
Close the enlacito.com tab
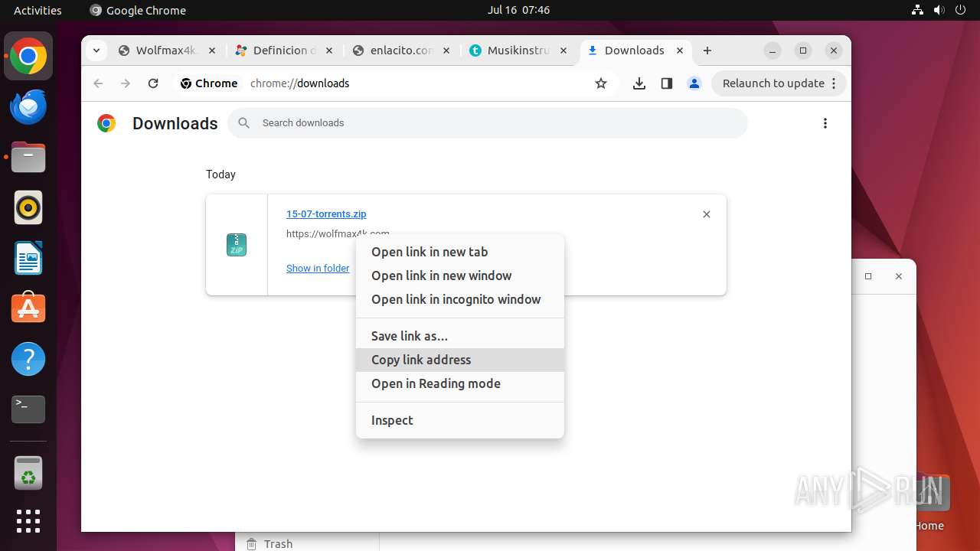446,51
